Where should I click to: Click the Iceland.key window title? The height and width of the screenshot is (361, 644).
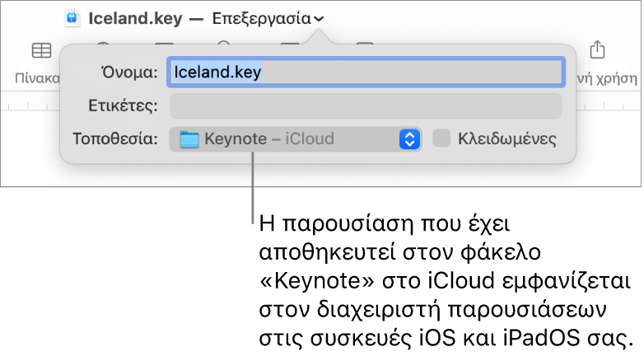(x=135, y=18)
